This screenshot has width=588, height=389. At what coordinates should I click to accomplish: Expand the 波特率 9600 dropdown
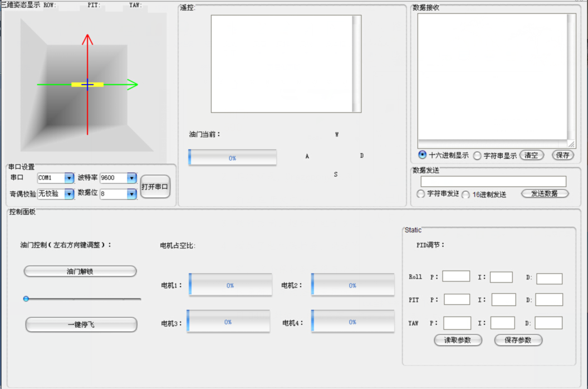pyautogui.click(x=131, y=178)
